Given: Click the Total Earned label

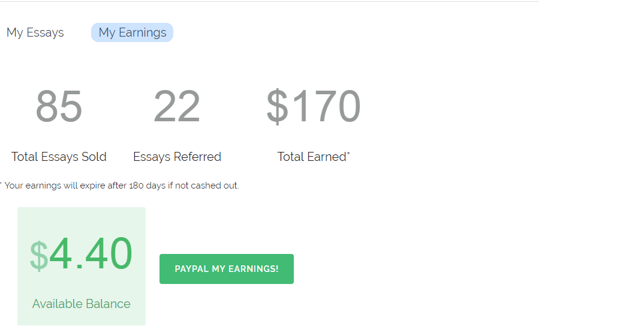Looking at the screenshot, I should pos(311,157).
